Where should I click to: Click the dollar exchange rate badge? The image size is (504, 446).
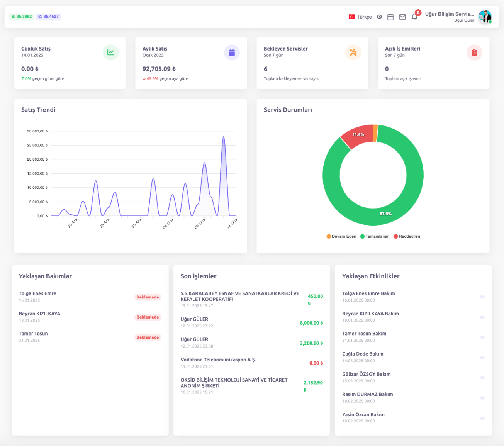tap(22, 17)
